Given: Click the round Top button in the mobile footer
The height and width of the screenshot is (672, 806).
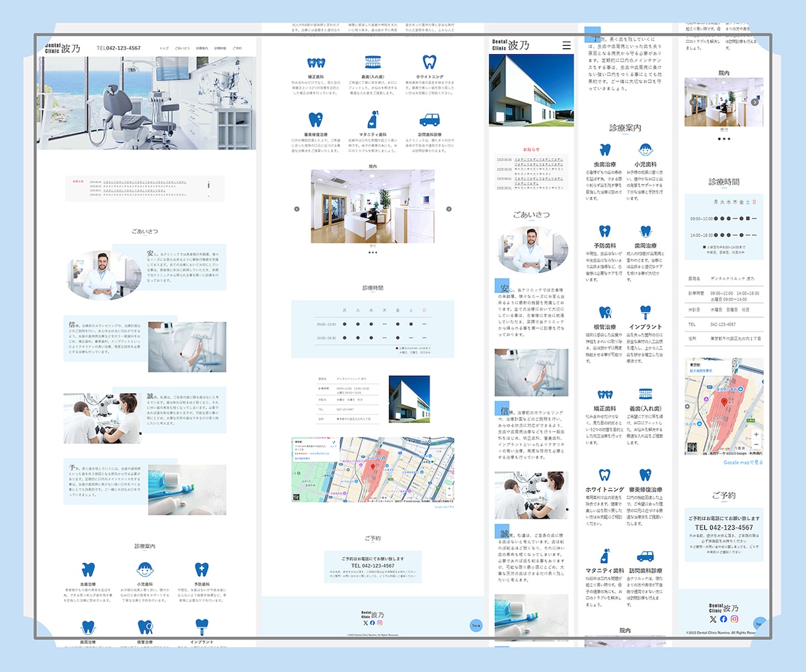Looking at the screenshot, I should coord(760,624).
